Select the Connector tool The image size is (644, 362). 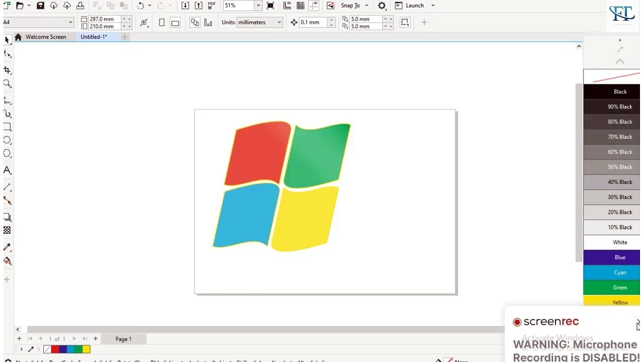click(7, 201)
